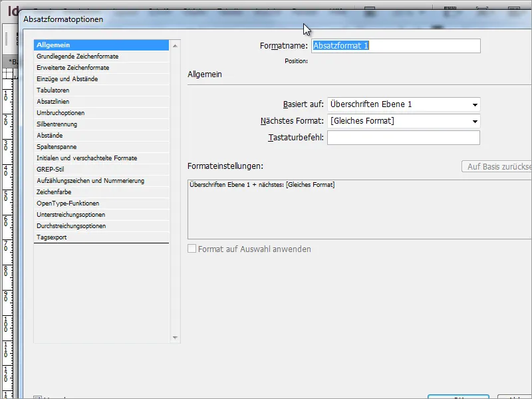Viewport: 532px width, 399px height.
Task: Click the Formatname text field
Action: tap(396, 46)
